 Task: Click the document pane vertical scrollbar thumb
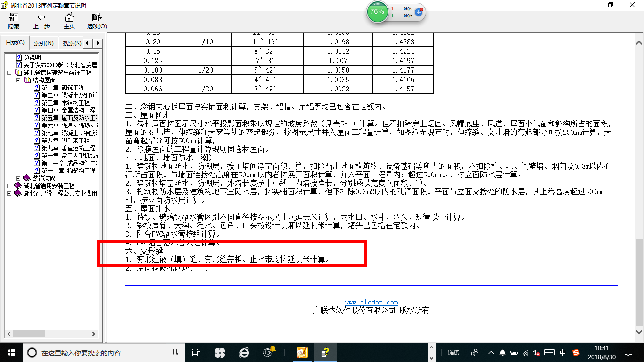pos(639,282)
